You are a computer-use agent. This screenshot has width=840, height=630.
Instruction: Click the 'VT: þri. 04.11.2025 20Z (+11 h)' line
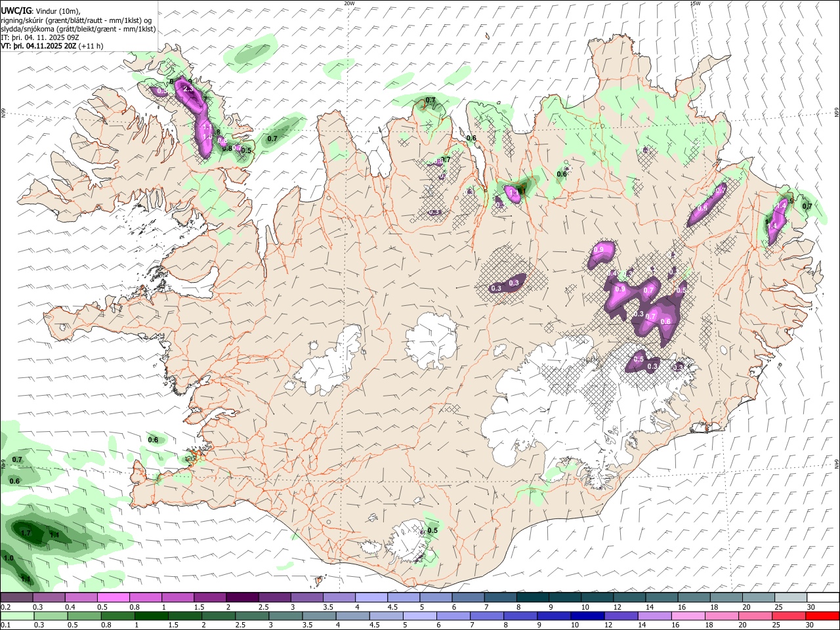pos(52,47)
